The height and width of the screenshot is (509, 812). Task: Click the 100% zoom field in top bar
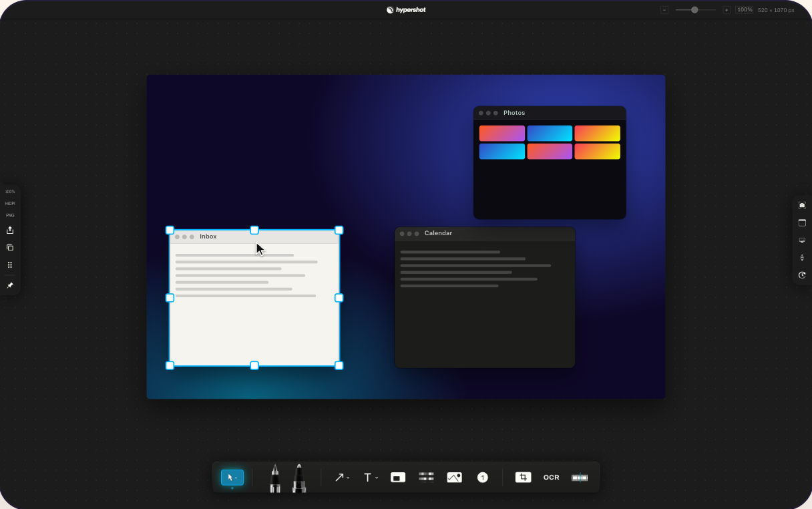coord(745,10)
